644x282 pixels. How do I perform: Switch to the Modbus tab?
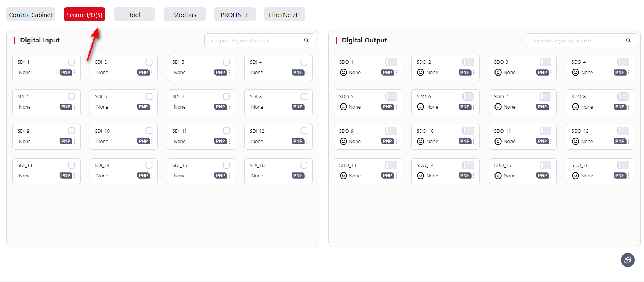coord(184,15)
